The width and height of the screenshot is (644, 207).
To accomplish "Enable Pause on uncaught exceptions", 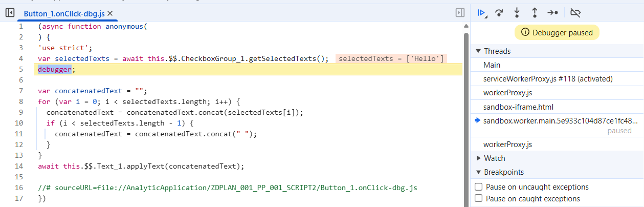I will pyautogui.click(x=479, y=187).
